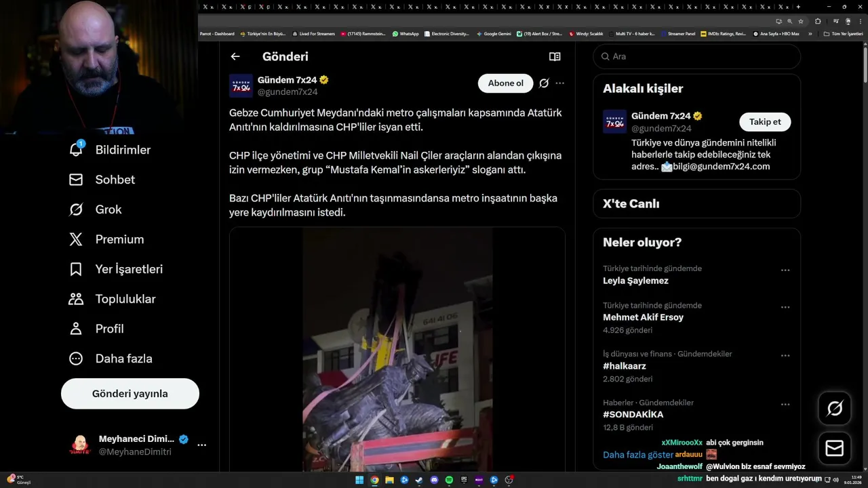Click the Takip et button
Screen dimensions: 868x488
coord(765,122)
